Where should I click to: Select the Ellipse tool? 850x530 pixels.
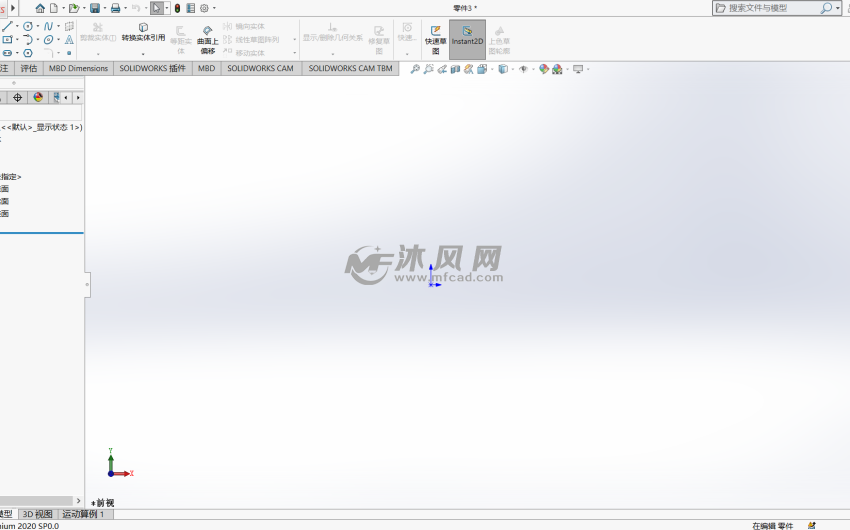pos(49,40)
